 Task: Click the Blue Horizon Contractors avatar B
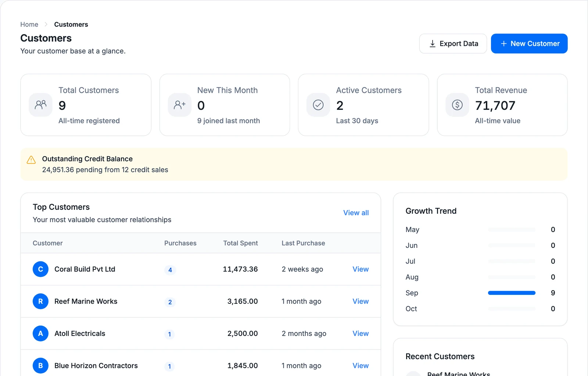click(40, 366)
